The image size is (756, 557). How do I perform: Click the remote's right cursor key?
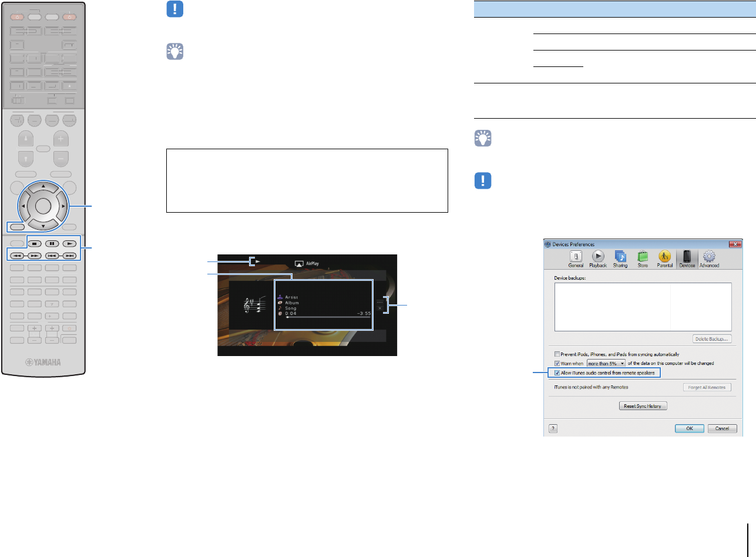[63, 206]
